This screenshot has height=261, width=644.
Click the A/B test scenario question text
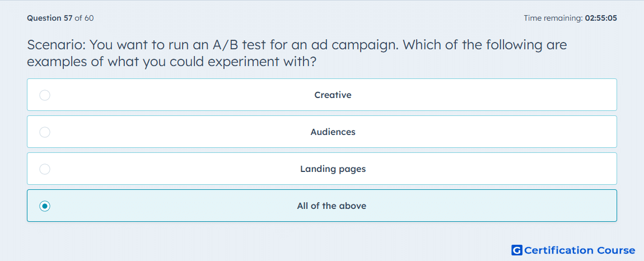coord(297,53)
